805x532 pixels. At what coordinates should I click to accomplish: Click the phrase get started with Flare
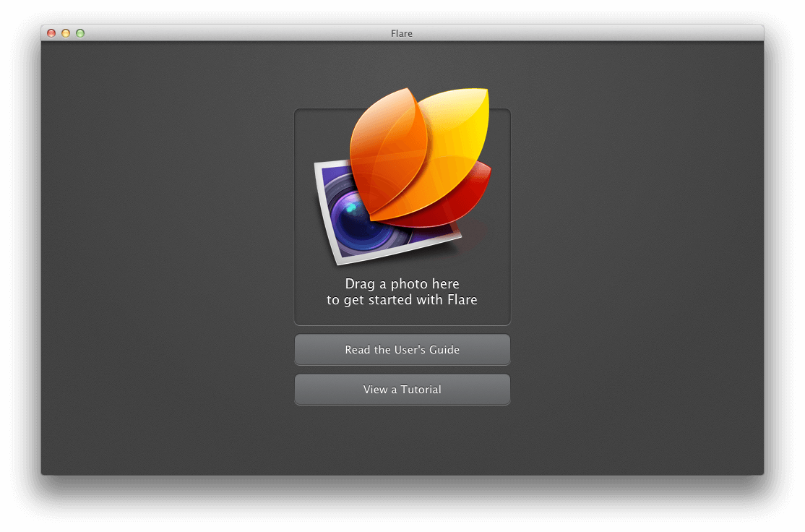click(412, 299)
